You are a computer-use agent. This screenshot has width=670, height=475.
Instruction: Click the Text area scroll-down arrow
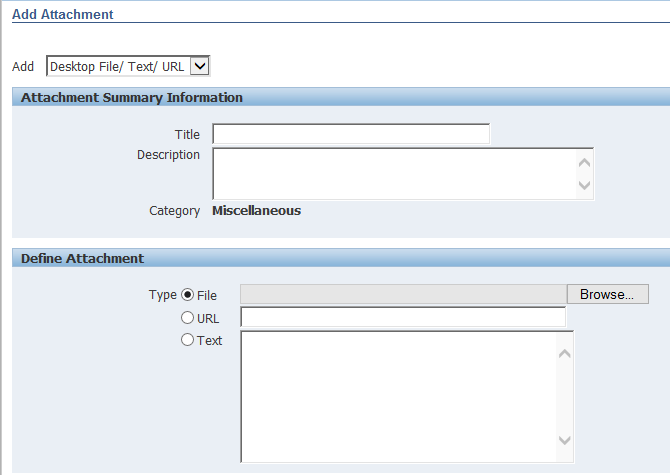tap(564, 441)
